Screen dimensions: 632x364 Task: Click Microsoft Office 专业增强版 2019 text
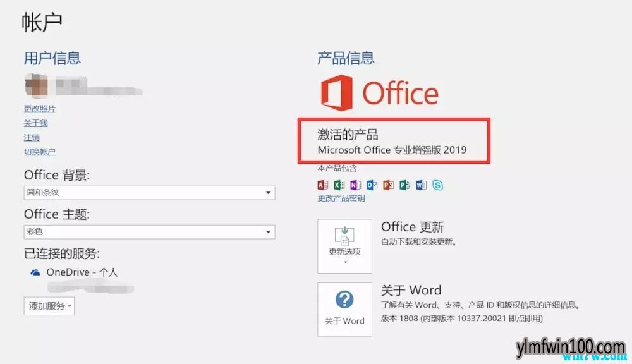(392, 150)
